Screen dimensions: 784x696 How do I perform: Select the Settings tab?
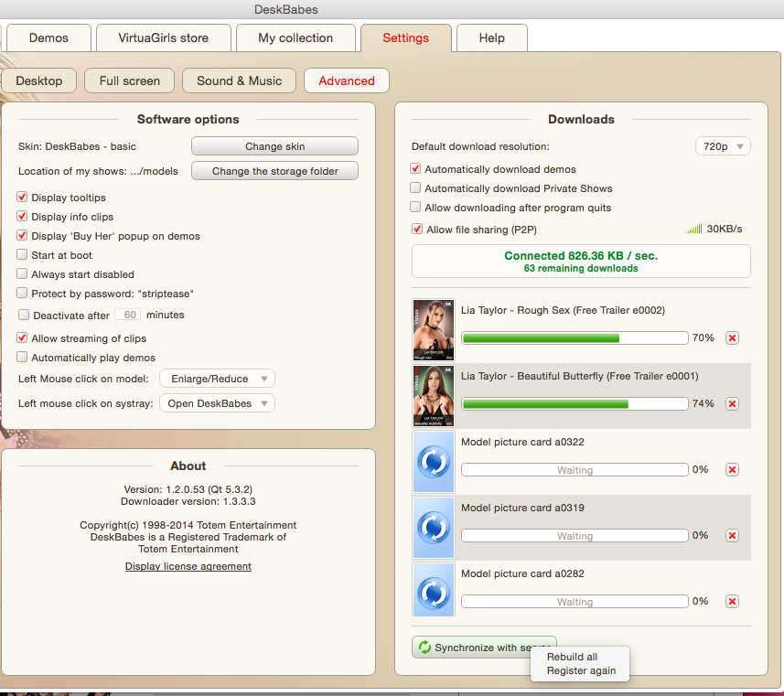(x=406, y=38)
